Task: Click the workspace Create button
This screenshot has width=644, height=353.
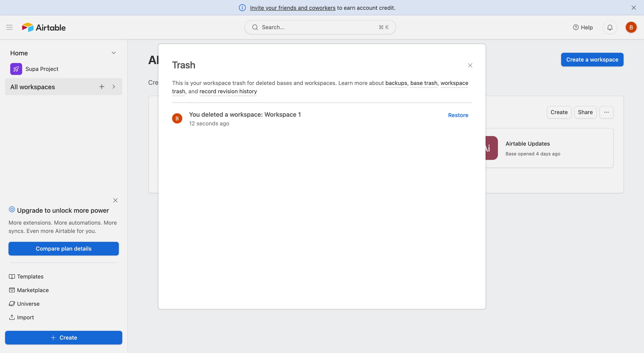Action: coord(559,112)
